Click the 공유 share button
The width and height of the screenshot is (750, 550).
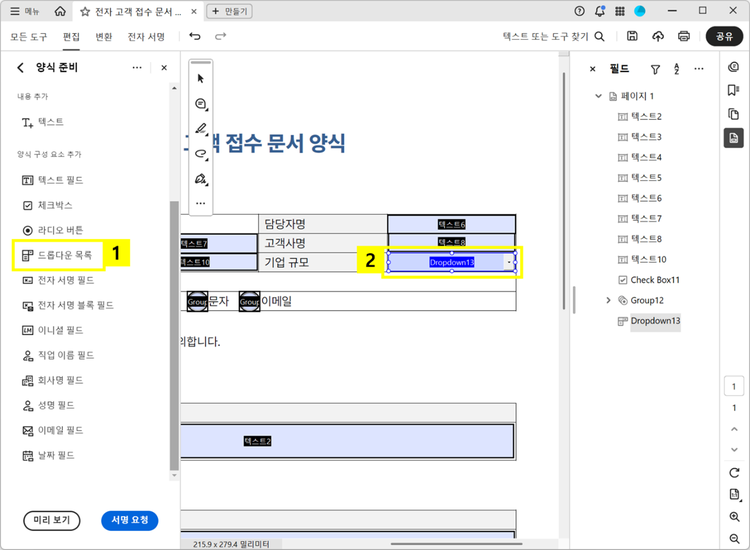pos(724,36)
